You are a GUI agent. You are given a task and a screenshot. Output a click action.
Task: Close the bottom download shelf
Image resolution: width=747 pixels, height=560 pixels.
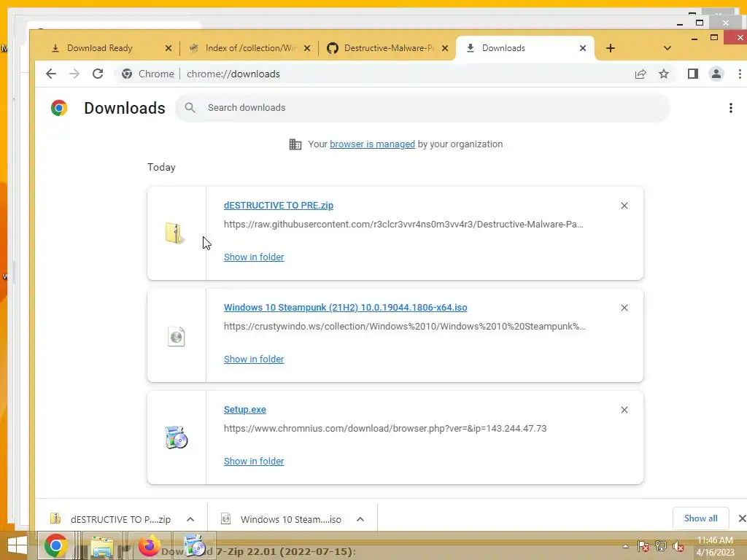tap(742, 518)
